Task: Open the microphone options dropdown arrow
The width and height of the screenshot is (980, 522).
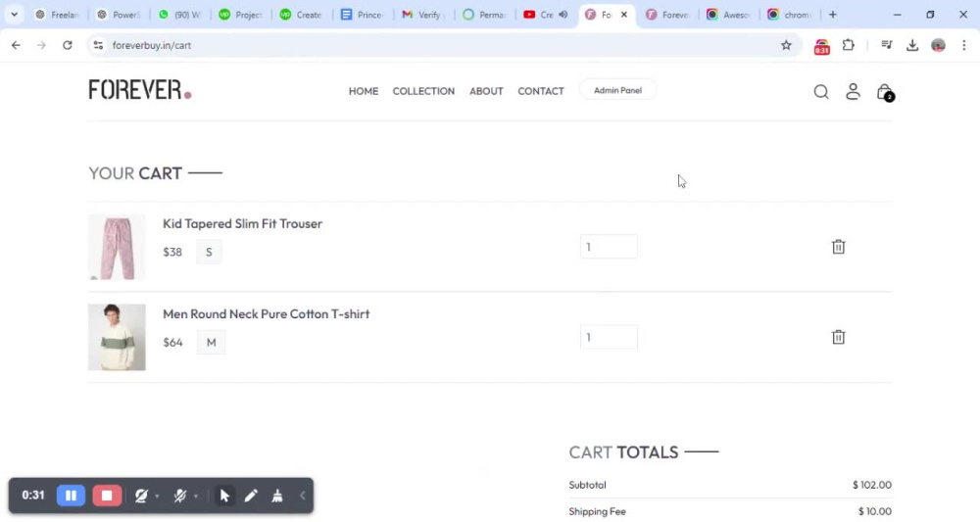Action: point(196,497)
